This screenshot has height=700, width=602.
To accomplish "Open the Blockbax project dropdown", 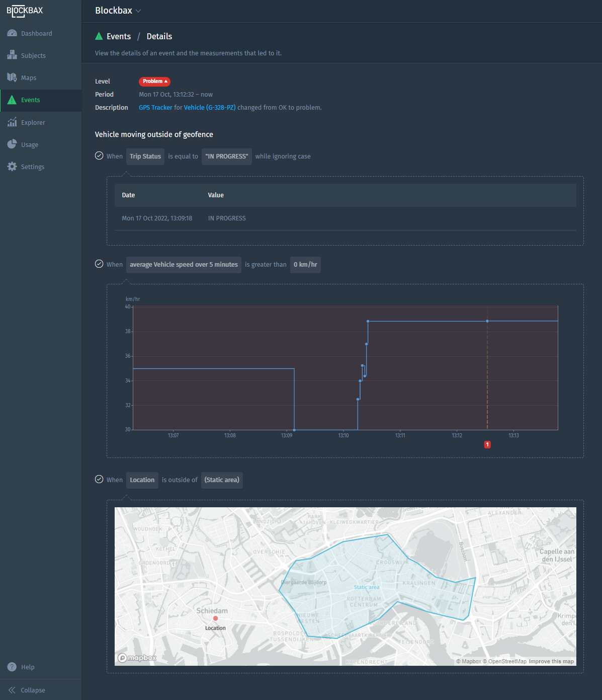I will (x=118, y=11).
